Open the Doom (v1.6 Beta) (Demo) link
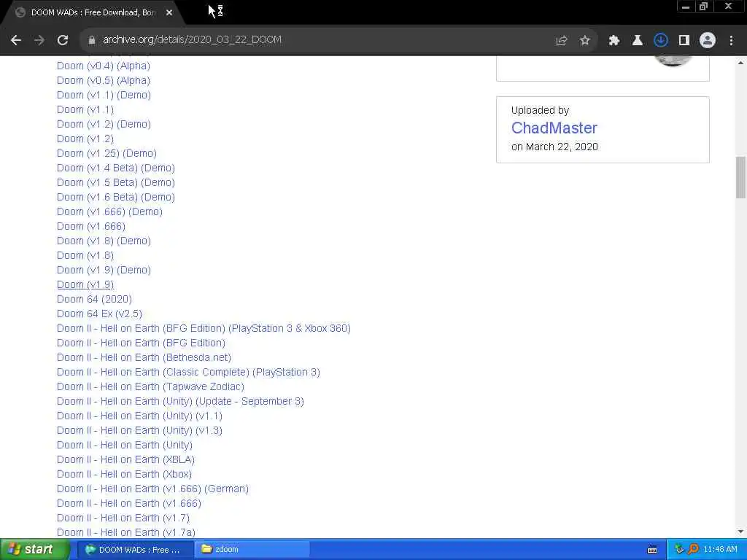Image resolution: width=747 pixels, height=560 pixels. (x=116, y=197)
